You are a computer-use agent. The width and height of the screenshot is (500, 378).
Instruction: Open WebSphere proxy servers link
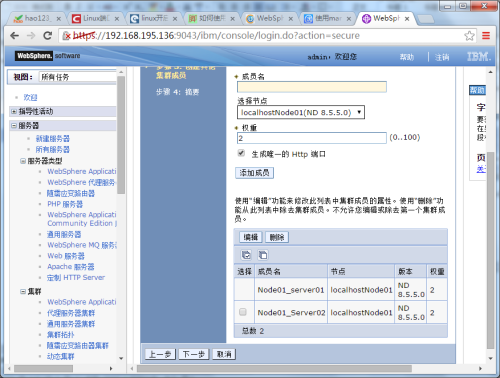pyautogui.click(x=82, y=182)
